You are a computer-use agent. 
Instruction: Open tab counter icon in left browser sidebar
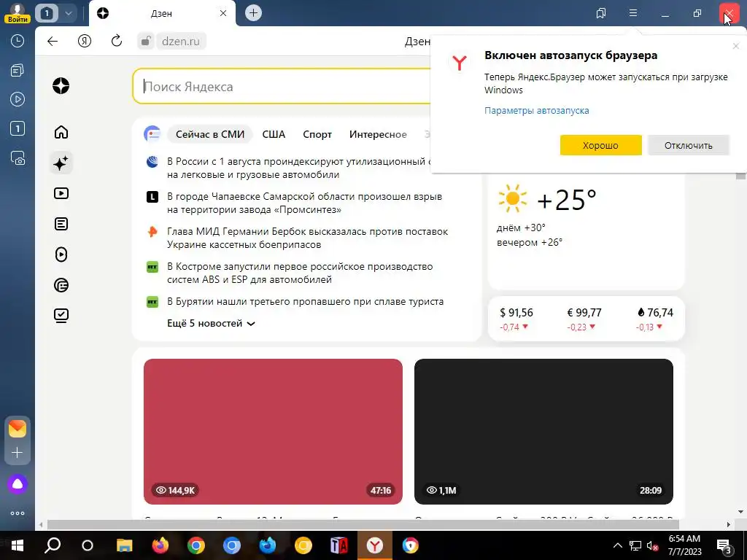pos(18,128)
